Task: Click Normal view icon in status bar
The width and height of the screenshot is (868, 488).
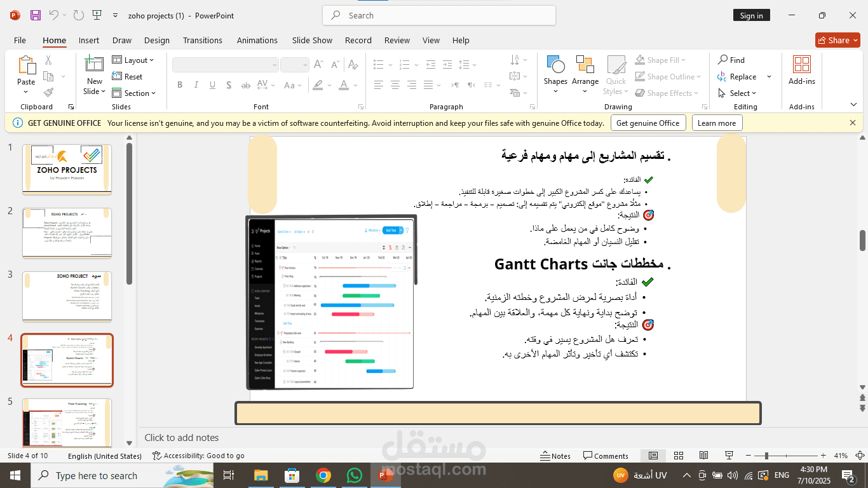Action: (653, 456)
